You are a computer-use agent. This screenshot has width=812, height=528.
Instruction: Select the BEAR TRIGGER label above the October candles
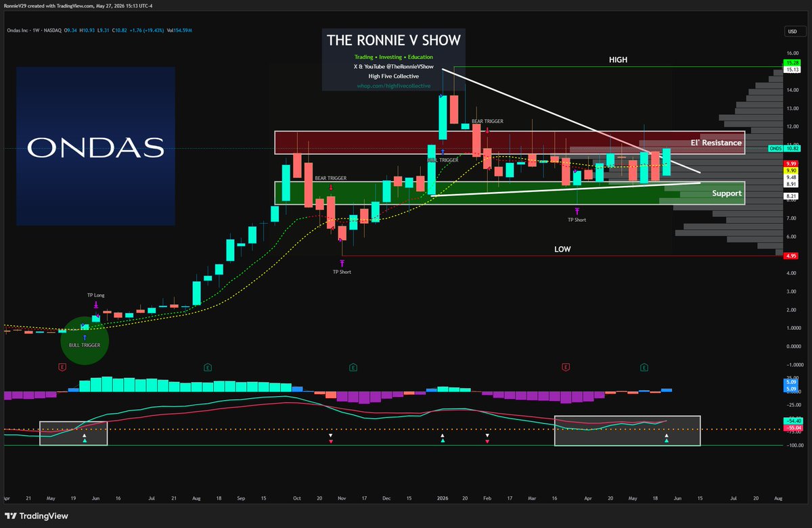pyautogui.click(x=331, y=178)
